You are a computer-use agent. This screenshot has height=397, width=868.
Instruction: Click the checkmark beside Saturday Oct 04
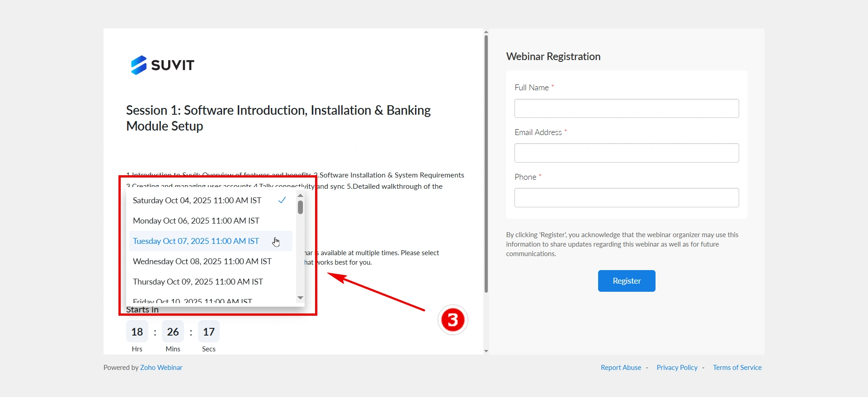pos(282,200)
